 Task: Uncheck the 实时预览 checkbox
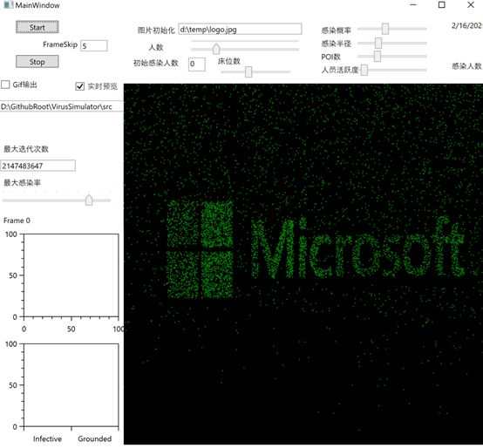(x=80, y=86)
